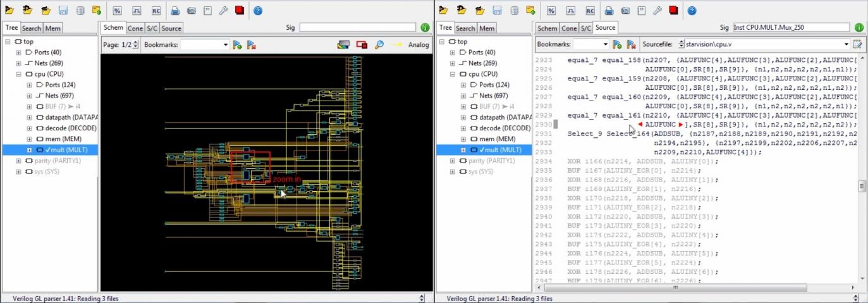Viewport: 868px width, 303px height.
Task: Click the first open-file icon in left window
Action: [x=9, y=10]
